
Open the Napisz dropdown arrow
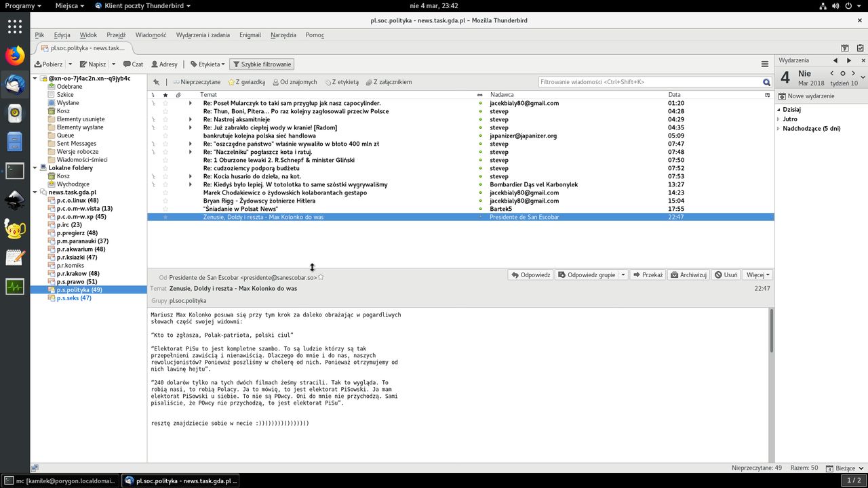point(113,64)
